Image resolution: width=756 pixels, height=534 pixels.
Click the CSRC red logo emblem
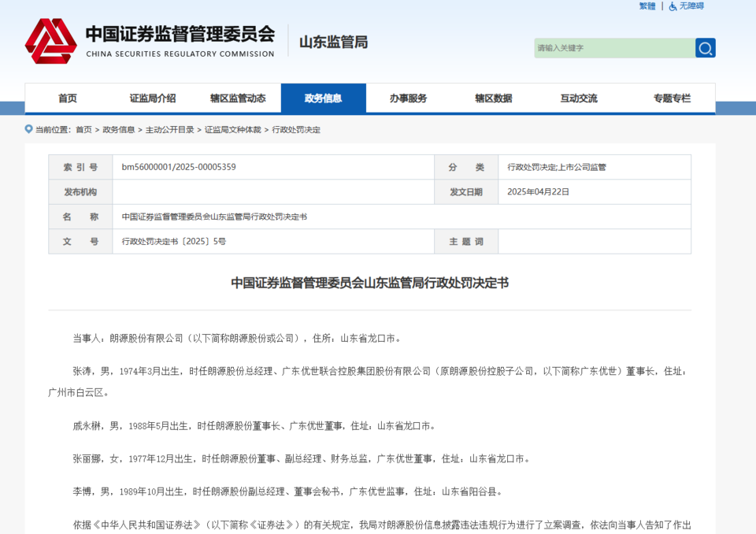pyautogui.click(x=50, y=41)
